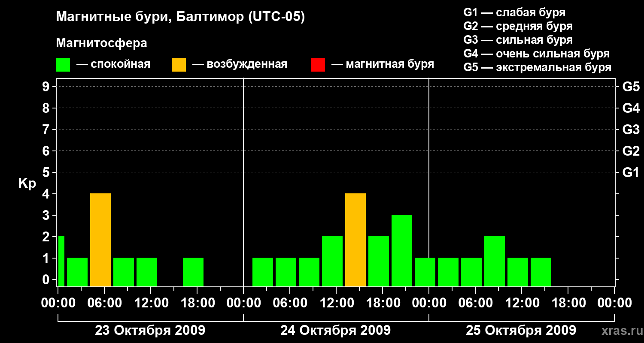
Task: Click the 06:00 time label above 23 Октября
Action: [104, 303]
